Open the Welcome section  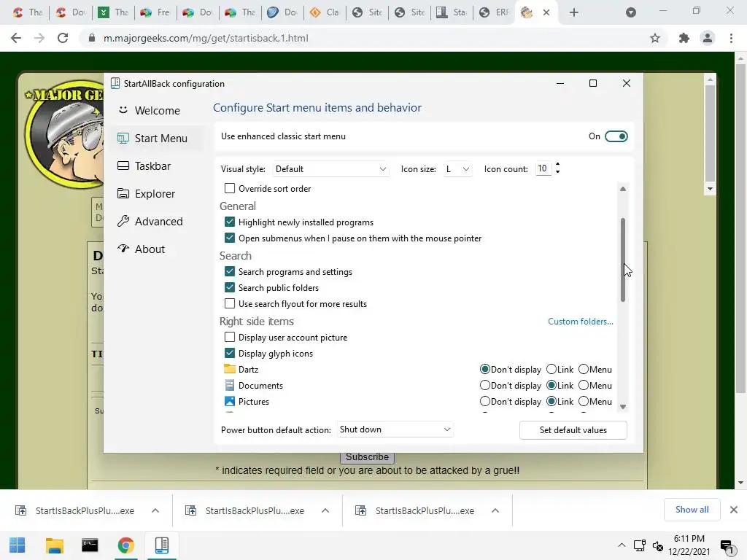(158, 111)
